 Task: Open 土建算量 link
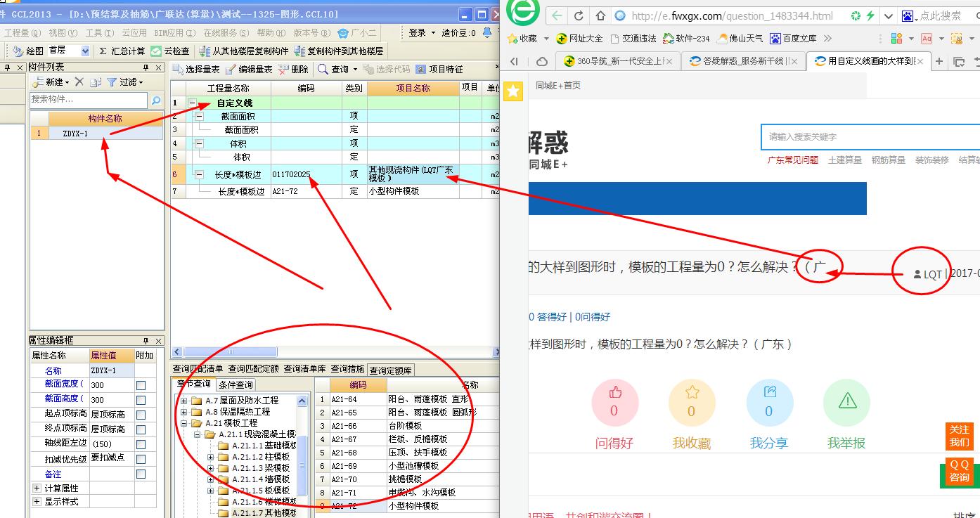coord(845,160)
